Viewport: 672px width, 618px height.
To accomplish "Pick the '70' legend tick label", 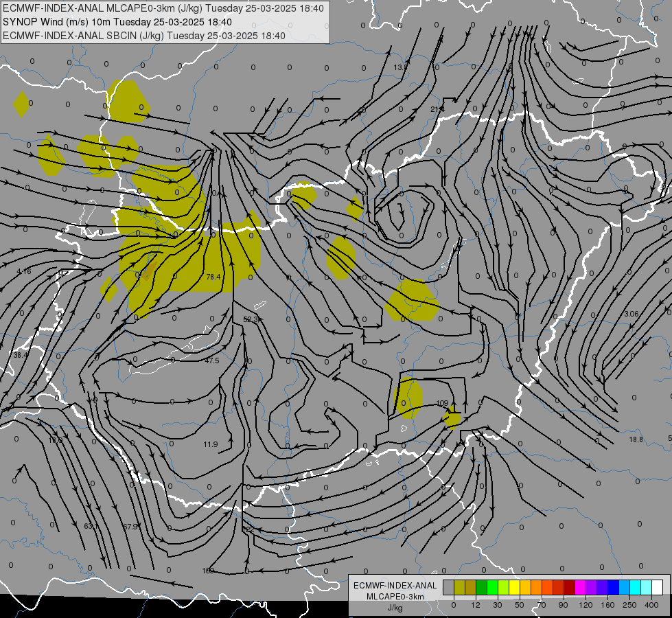I will coord(542,605).
